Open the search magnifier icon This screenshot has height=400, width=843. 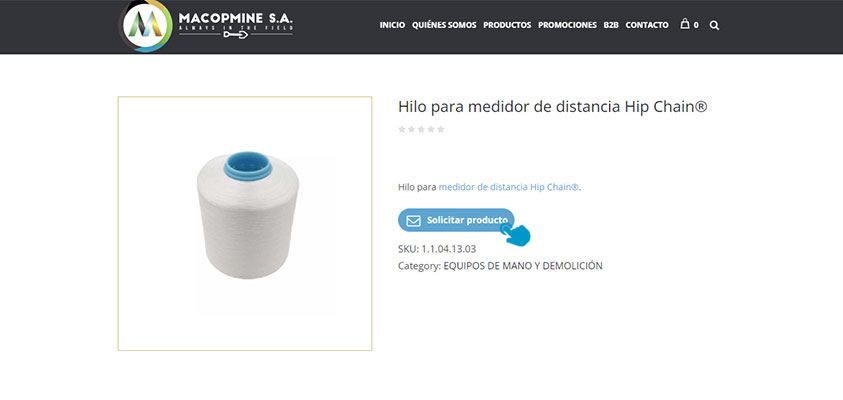(714, 25)
